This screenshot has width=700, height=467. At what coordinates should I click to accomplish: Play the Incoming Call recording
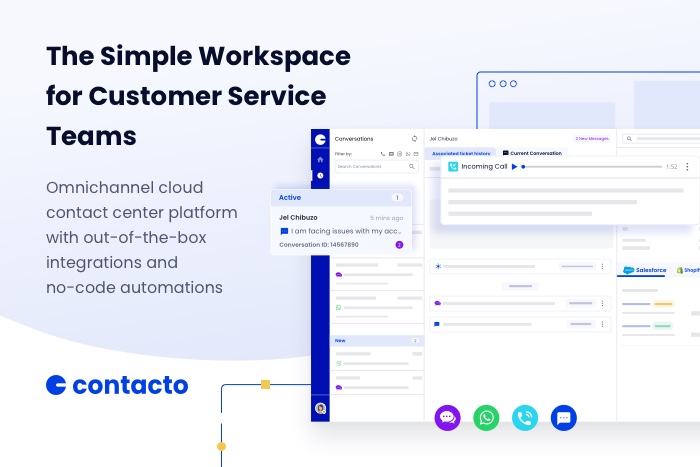(514, 167)
